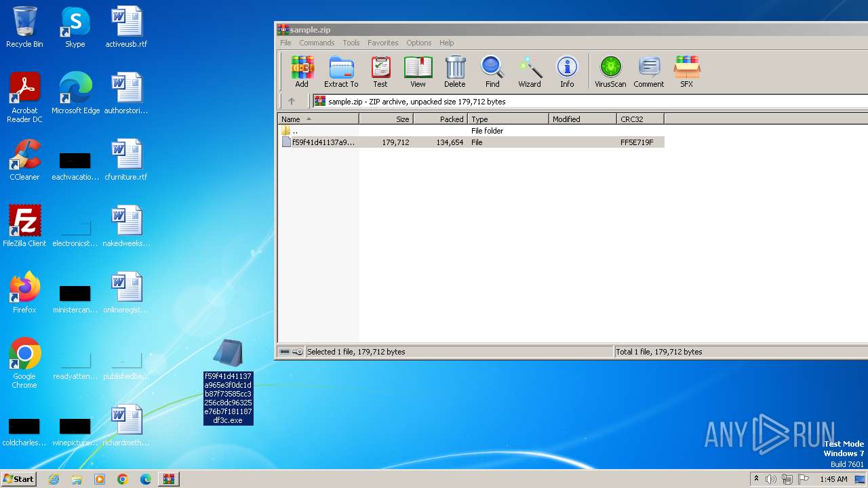
Task: Click the SFX toolbar icon
Action: pos(686,72)
